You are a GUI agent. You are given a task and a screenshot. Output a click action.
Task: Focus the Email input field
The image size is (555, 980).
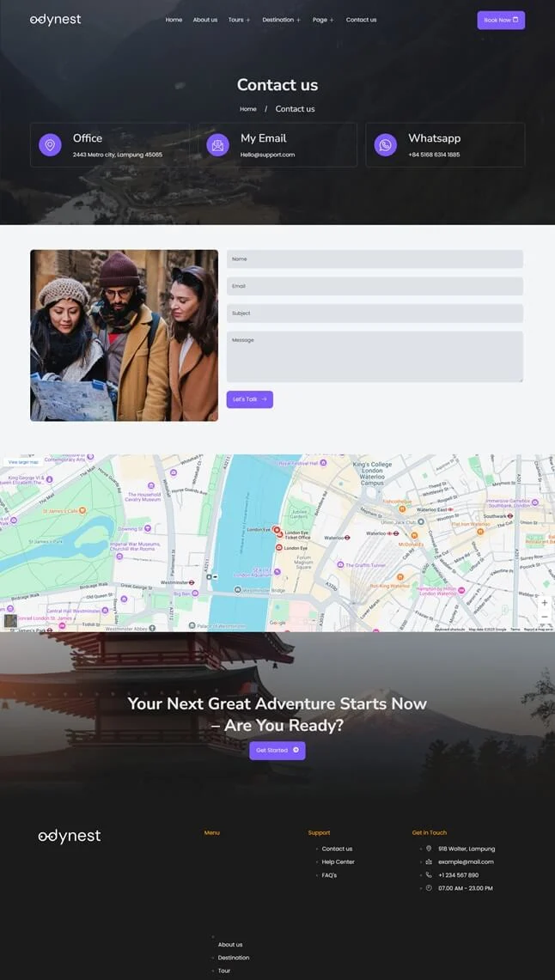tap(375, 286)
